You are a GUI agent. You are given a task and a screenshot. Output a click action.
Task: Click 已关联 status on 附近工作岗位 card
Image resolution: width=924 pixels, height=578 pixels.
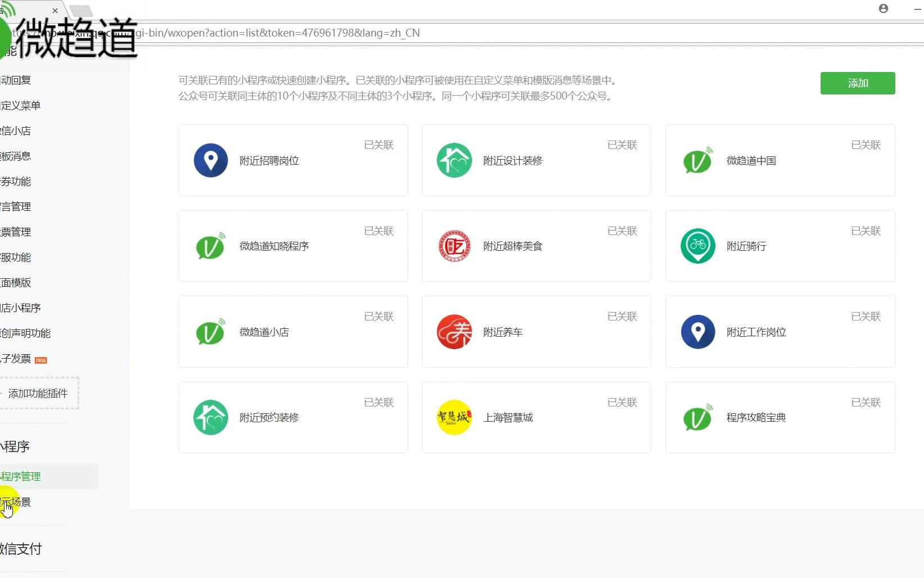(x=866, y=316)
